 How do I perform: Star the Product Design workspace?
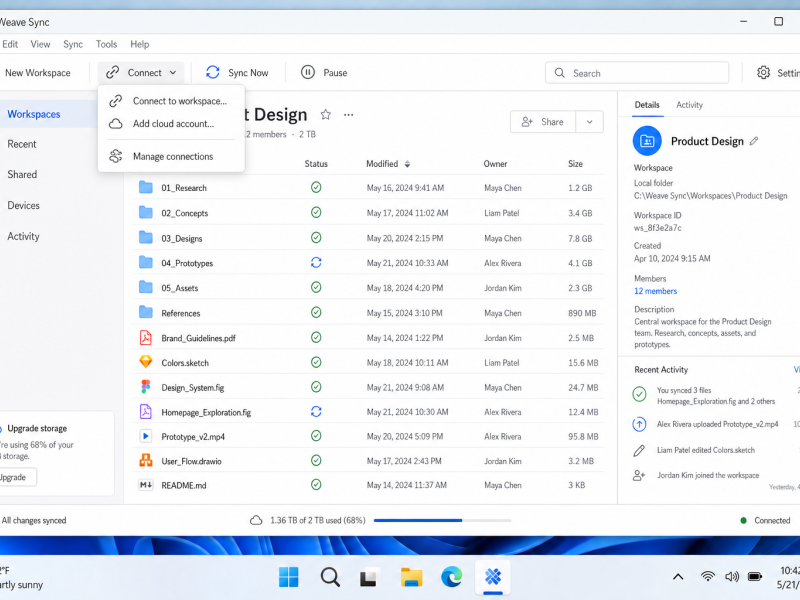point(326,115)
